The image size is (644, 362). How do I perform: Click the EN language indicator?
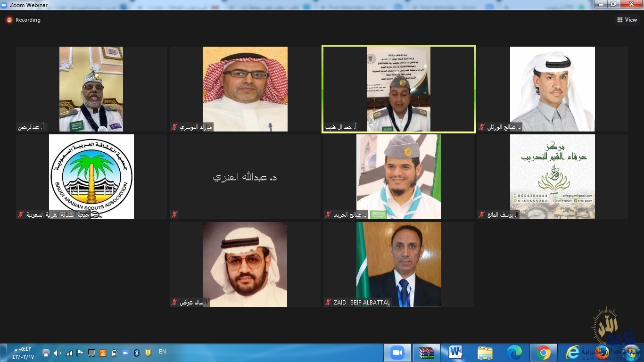click(162, 352)
